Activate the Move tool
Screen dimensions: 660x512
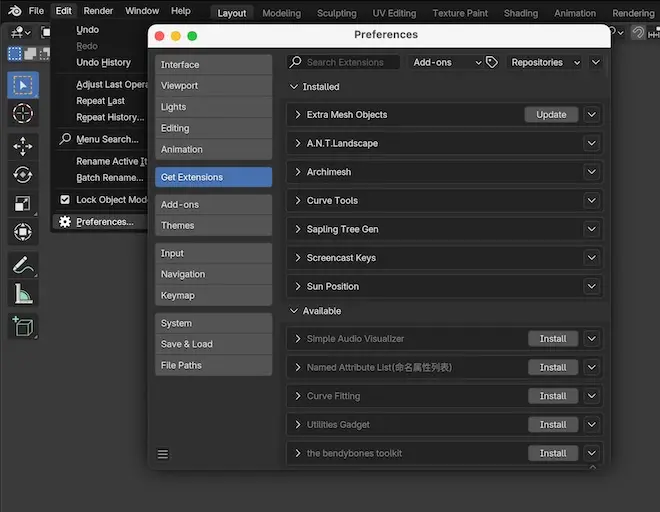pyautogui.click(x=22, y=146)
